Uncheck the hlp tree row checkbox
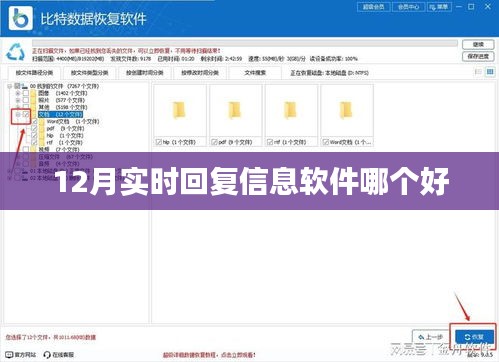 pos(34,135)
